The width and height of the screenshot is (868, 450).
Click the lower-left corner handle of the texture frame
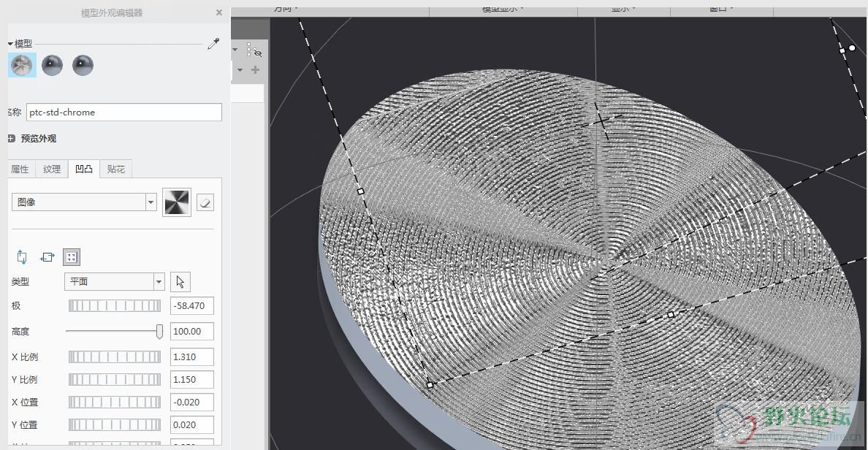pyautogui.click(x=430, y=385)
